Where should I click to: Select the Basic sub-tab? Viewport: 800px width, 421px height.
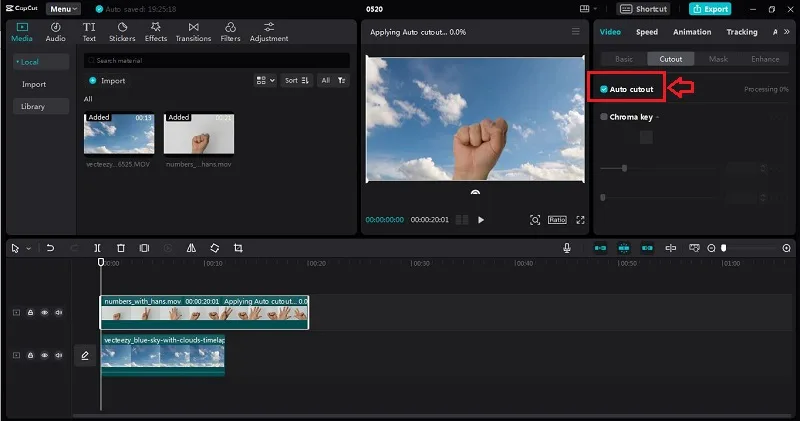623,59
